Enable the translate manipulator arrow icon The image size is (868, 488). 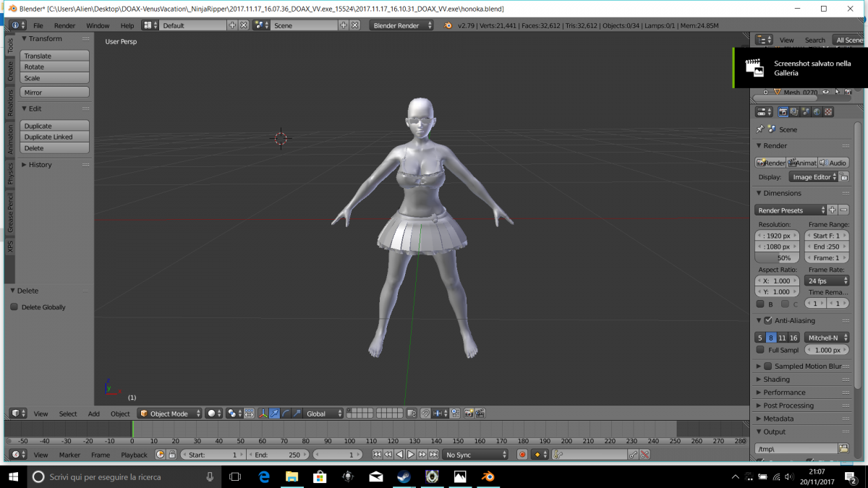[274, 414]
